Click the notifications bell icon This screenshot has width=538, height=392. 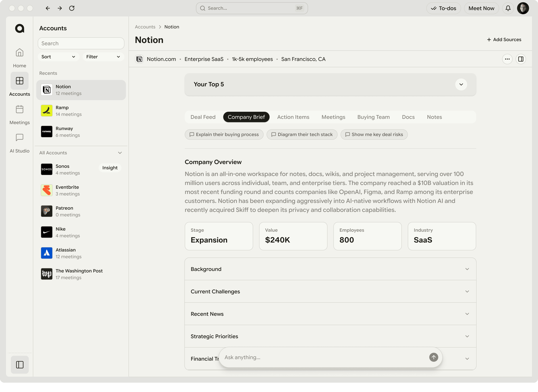point(508,8)
